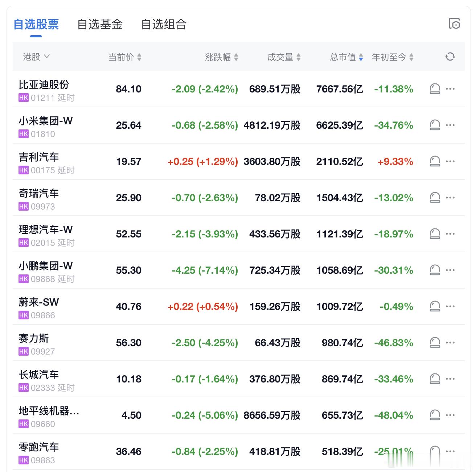Set alert bell for 奇瑞汽车
The image size is (476, 472).
tap(435, 198)
